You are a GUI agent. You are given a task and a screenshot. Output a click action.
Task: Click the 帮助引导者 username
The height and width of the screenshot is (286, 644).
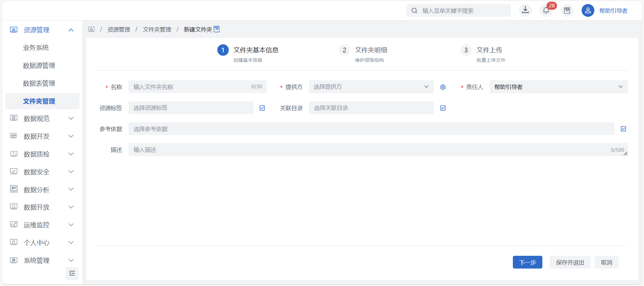click(613, 11)
